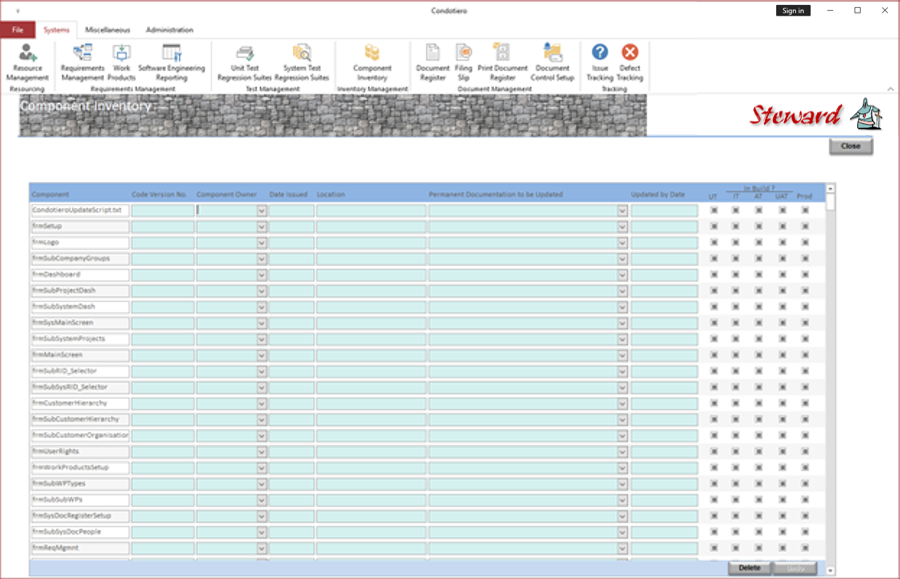Open Component Inventory from ribbon

pyautogui.click(x=372, y=63)
